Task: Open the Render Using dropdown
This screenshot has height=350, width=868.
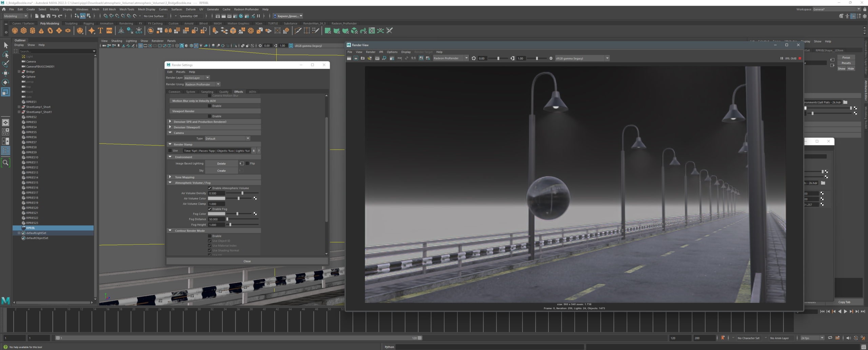Action: (202, 84)
